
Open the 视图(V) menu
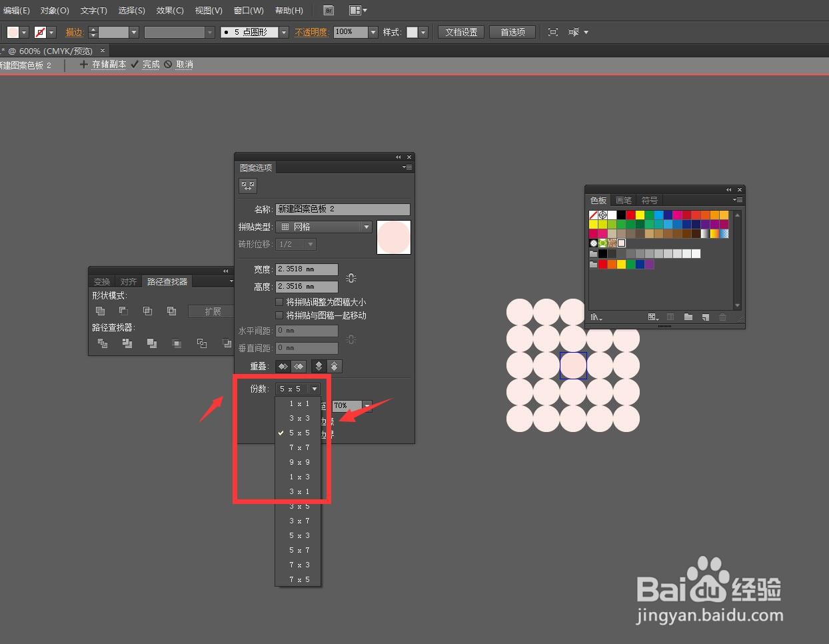click(x=209, y=10)
